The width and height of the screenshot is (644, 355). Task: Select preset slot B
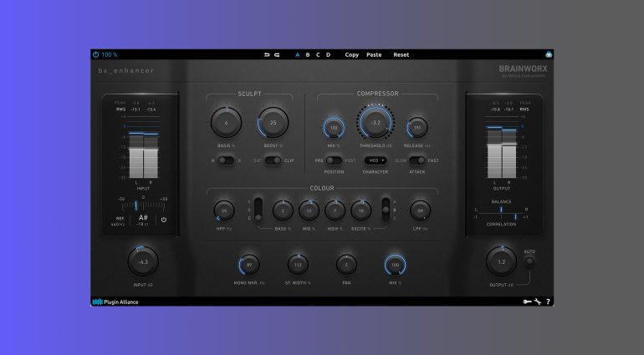307,55
